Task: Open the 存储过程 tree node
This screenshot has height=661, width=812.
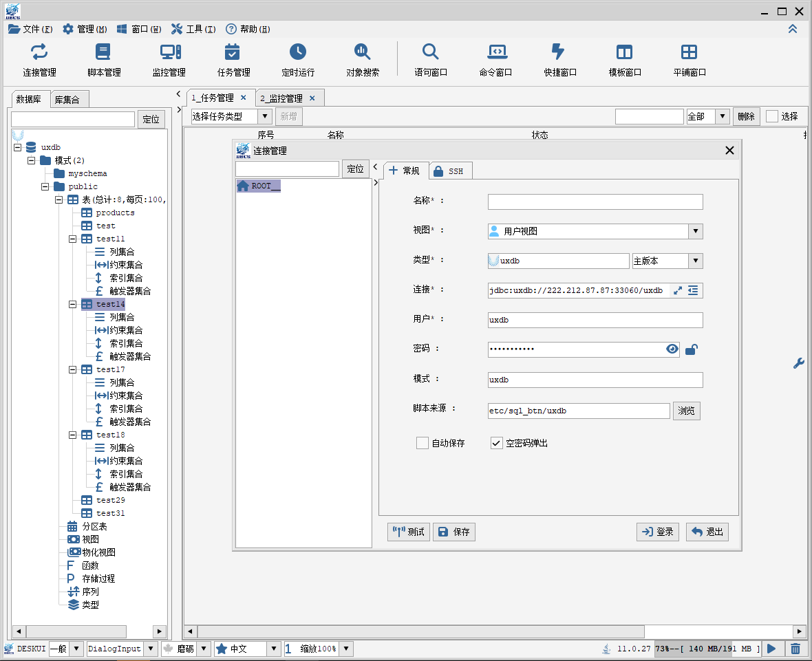Action: [x=91, y=578]
